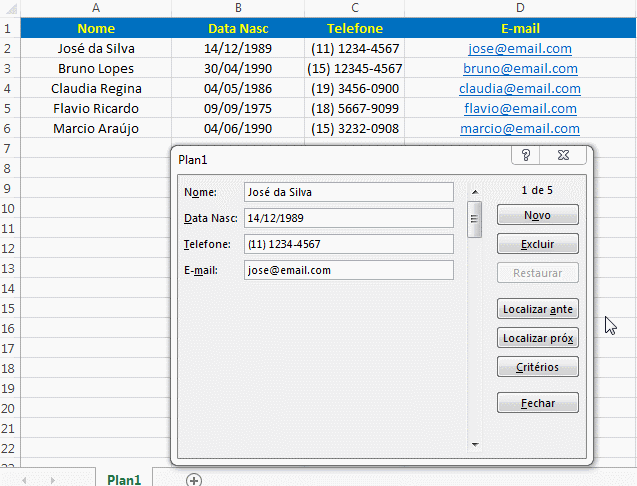Open the Critérios search option
Image resolution: width=637 pixels, height=486 pixels.
(x=538, y=367)
